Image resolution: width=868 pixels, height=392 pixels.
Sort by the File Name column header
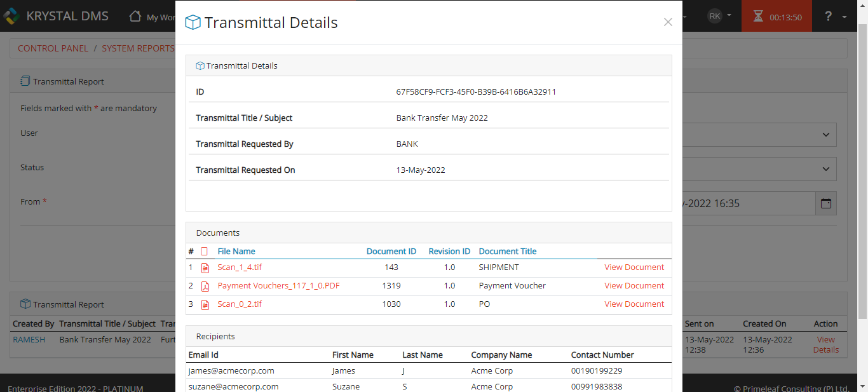(236, 251)
